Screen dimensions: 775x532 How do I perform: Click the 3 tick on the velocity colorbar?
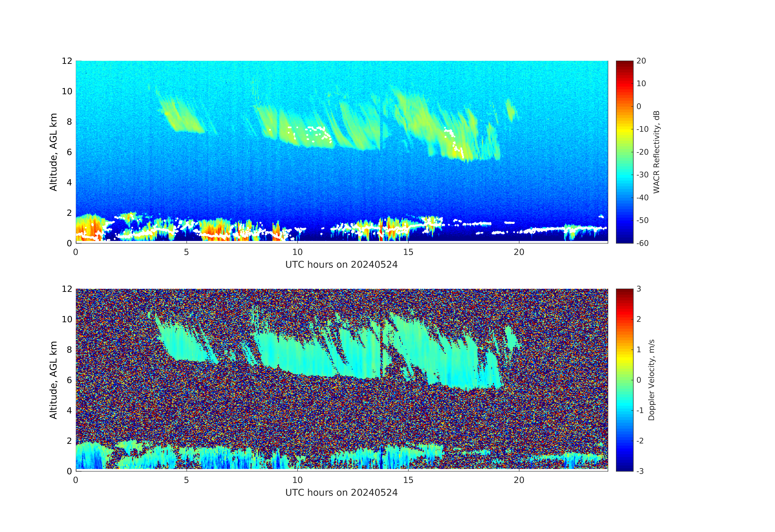pyautogui.click(x=639, y=289)
